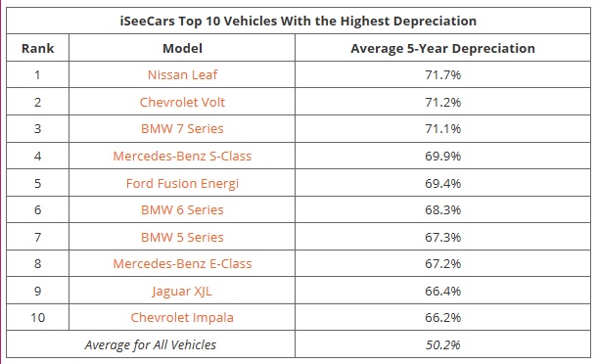Click the table title about Highest Depreciation
Viewport: 598px width, 364px height.
[x=299, y=21]
